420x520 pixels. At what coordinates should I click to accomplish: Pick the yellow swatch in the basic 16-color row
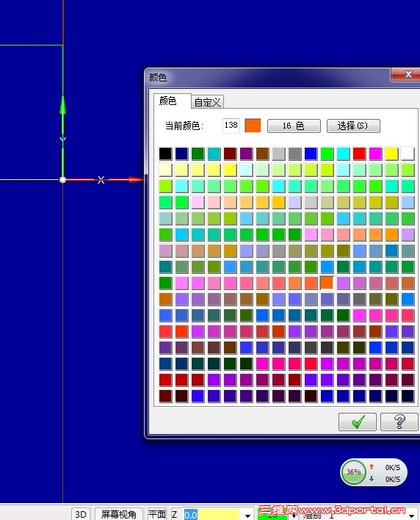point(391,154)
